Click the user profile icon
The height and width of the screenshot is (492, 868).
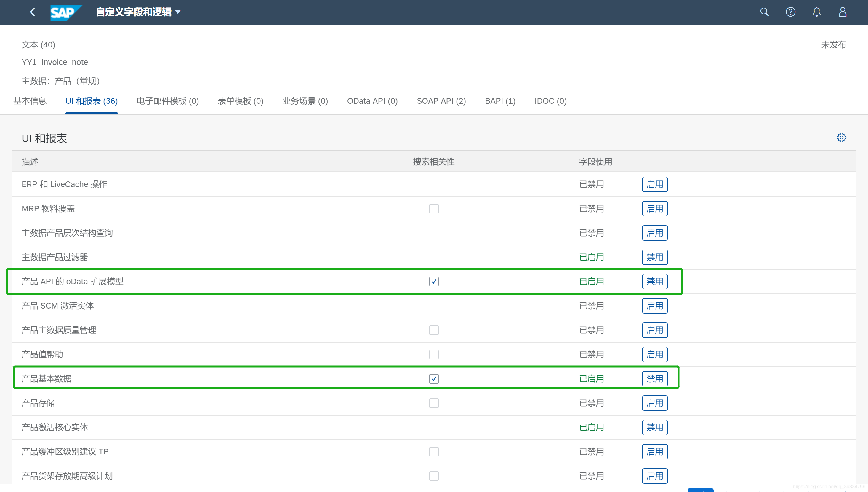point(843,12)
